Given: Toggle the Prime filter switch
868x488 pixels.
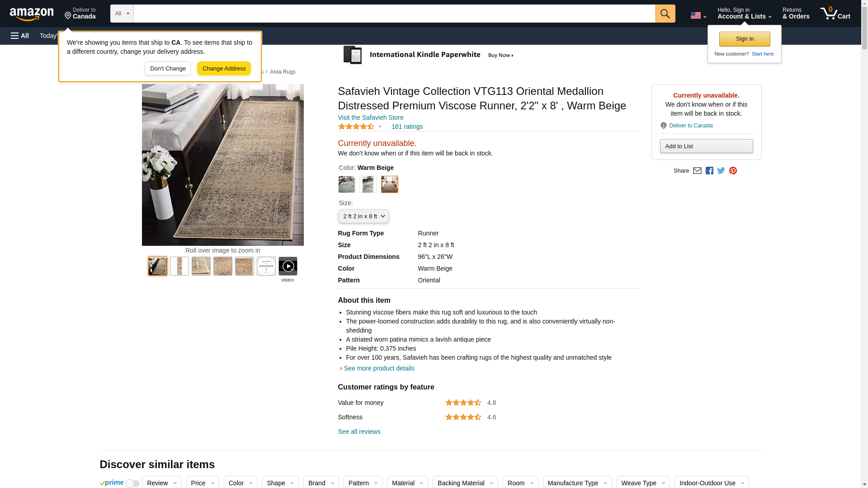Looking at the screenshot, I should (132, 483).
